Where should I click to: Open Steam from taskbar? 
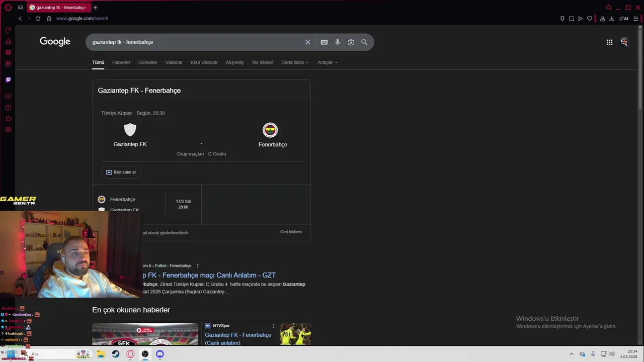click(116, 354)
